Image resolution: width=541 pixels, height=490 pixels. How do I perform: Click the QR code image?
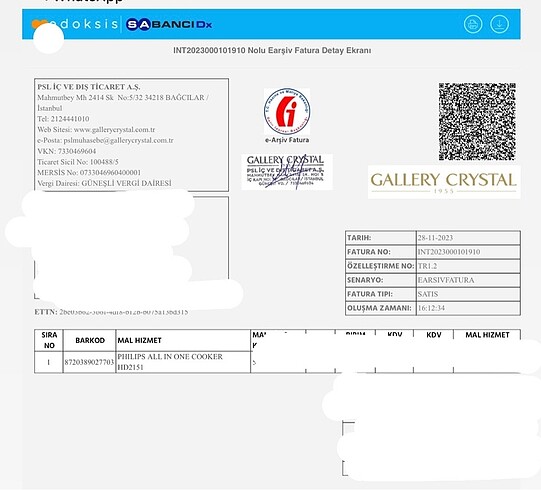477,121
